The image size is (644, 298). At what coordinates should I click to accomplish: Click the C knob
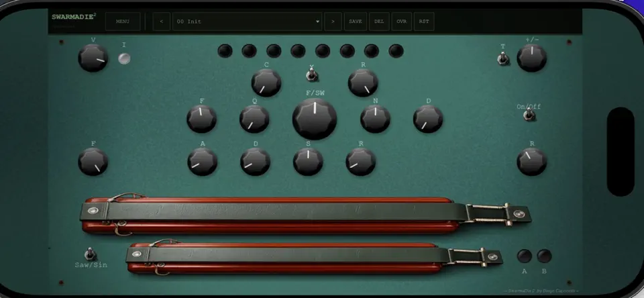click(266, 83)
